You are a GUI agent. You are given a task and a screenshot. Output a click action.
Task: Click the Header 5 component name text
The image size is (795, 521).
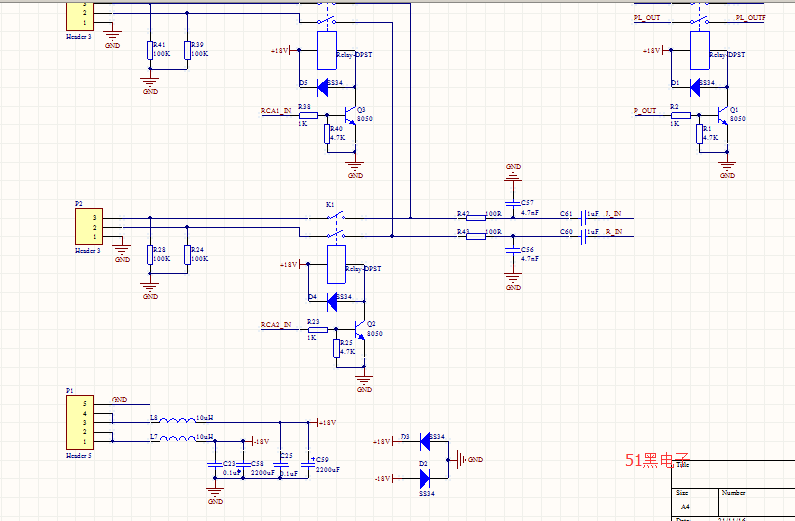(79, 456)
